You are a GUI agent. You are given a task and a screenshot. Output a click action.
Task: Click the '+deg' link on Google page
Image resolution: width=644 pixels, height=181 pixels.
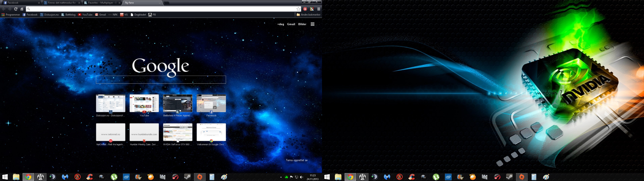tap(281, 24)
